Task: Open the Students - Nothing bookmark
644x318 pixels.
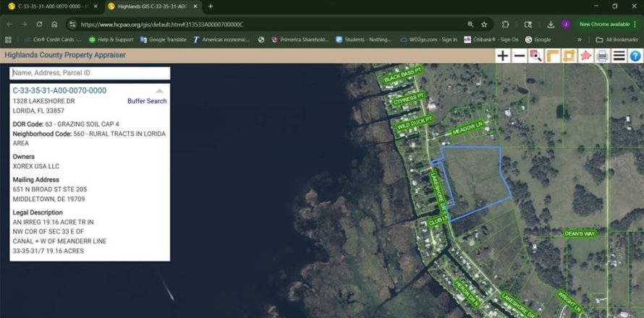Action: (x=363, y=40)
